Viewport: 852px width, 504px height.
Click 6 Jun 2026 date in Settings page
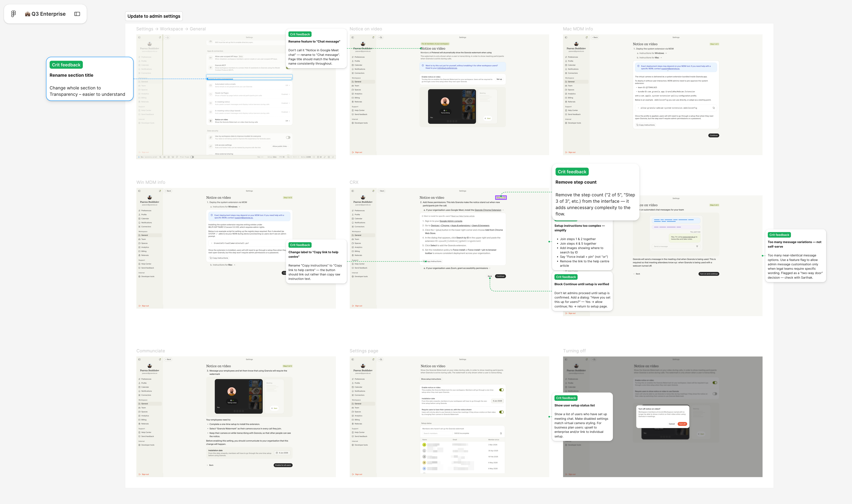click(497, 401)
